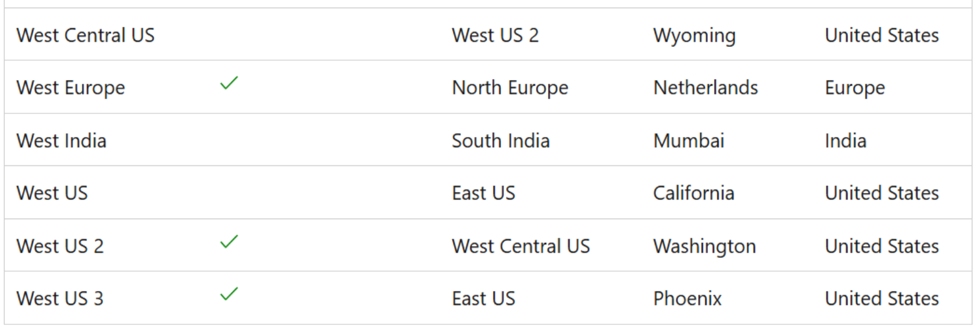Click the West Europe region name
Screen dimensions: 980x335
pos(71,88)
